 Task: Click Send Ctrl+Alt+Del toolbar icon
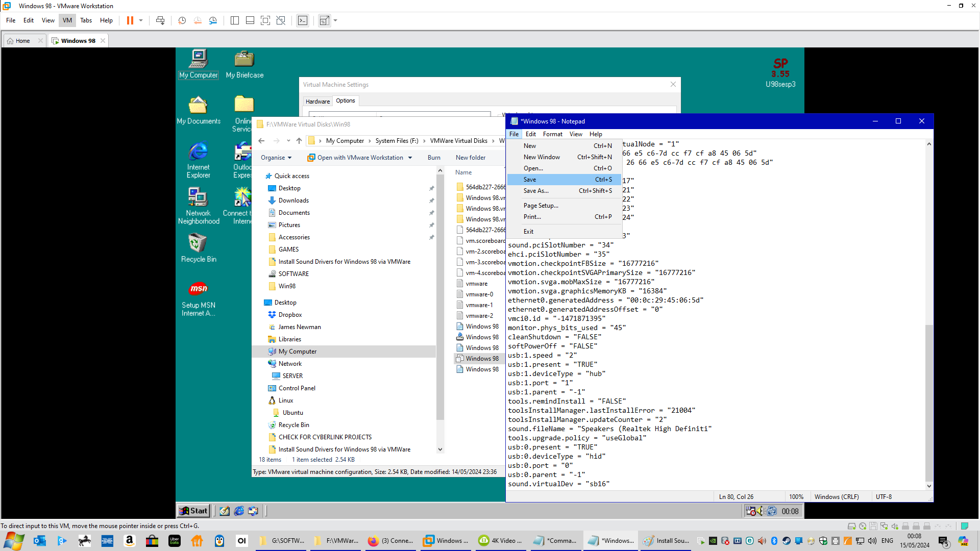pos(160,20)
